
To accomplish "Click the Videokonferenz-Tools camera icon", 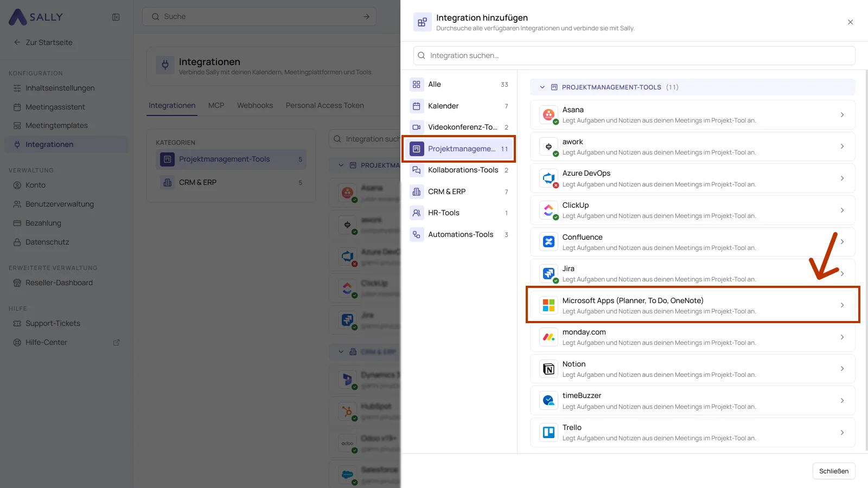I will (417, 127).
